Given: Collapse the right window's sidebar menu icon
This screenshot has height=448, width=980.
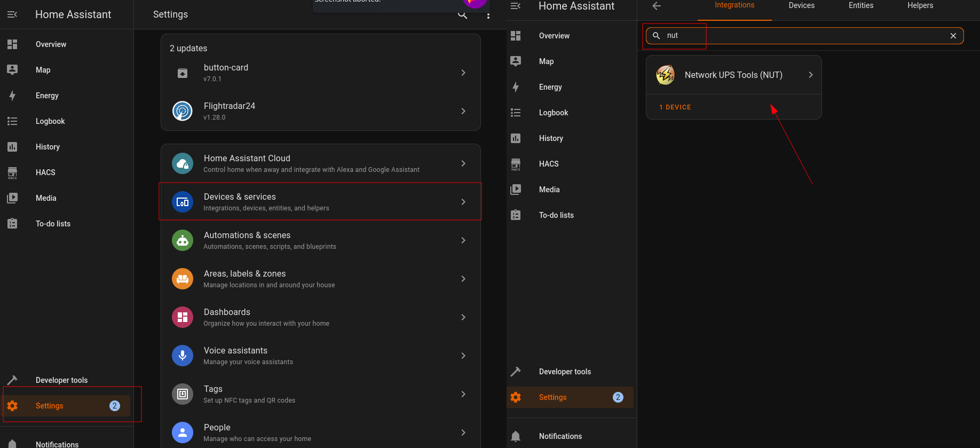Looking at the screenshot, I should coord(516,6).
